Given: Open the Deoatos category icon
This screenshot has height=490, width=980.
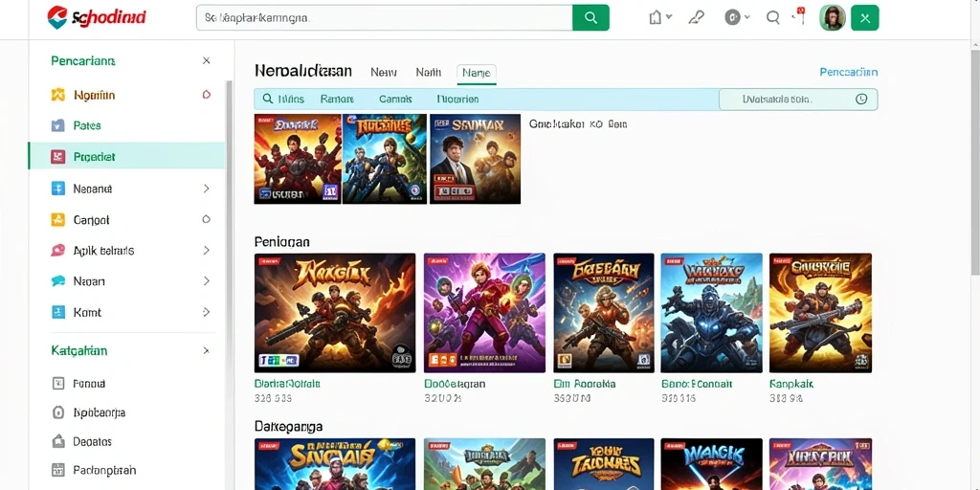Looking at the screenshot, I should click(57, 441).
